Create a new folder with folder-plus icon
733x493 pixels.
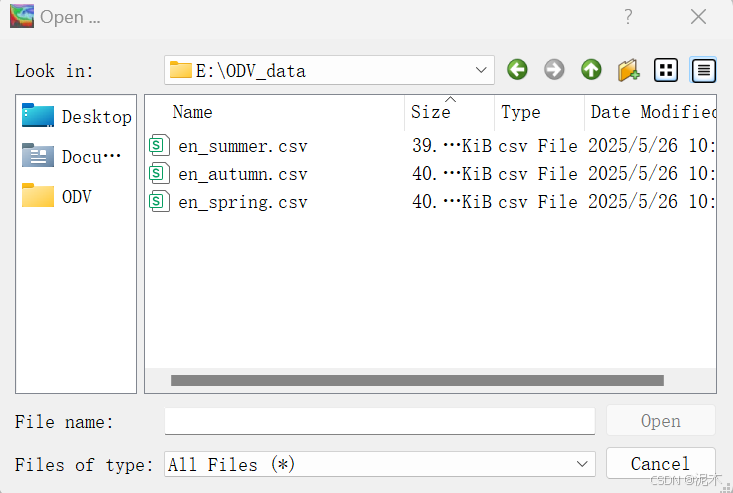click(x=628, y=70)
